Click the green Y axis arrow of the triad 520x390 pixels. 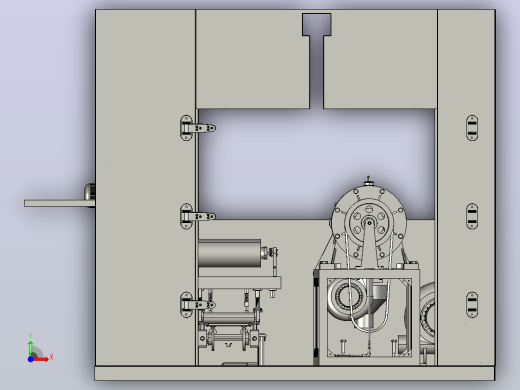tap(30, 348)
